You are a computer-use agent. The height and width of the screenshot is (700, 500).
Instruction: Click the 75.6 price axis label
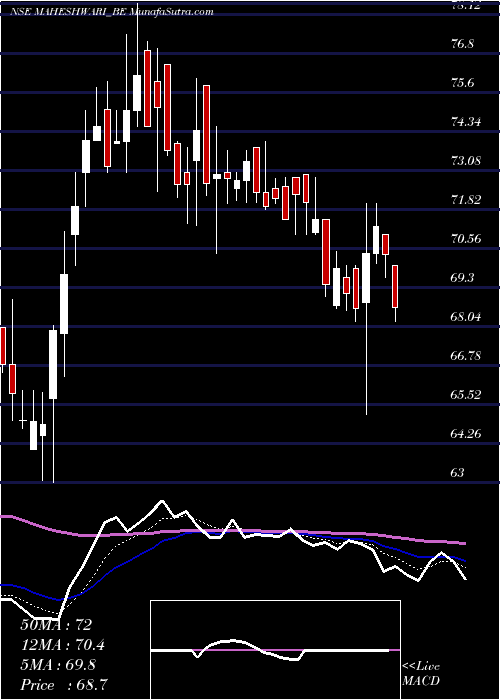[463, 83]
